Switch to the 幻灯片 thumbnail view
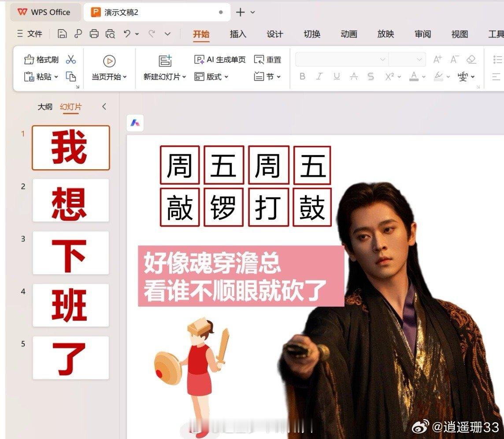504x439 pixels. (71, 107)
